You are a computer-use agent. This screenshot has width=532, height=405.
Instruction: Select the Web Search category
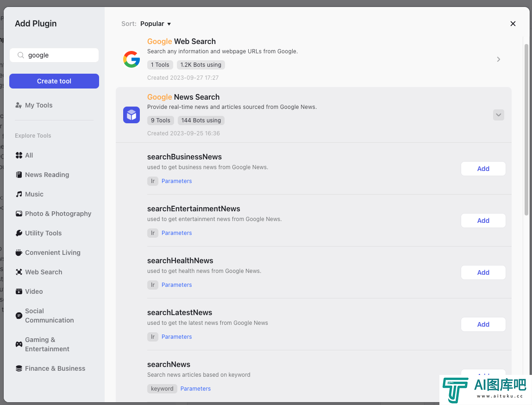point(44,272)
